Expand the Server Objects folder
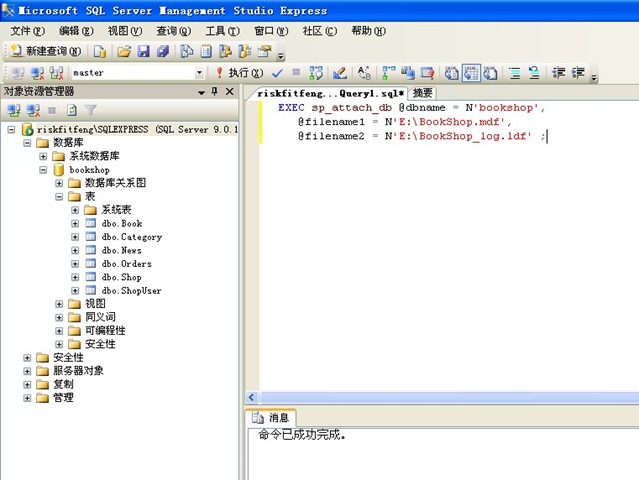This screenshot has height=480, width=639. (27, 372)
